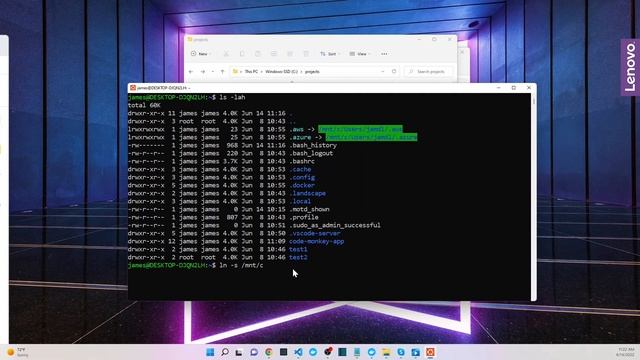Click the '.azure' symlink name
Screen dimensions: 640x360
click(x=300, y=138)
